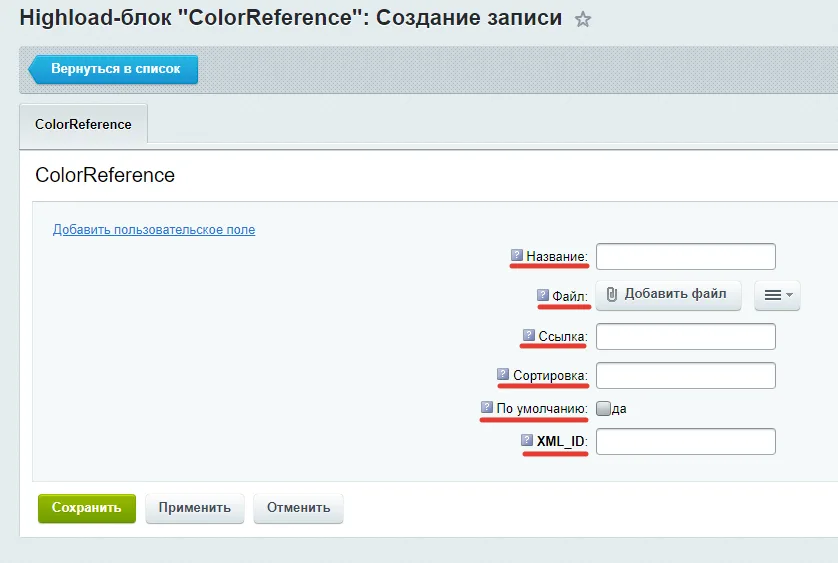Click help icon next to По умолчанию
Viewport: 838px width, 563px height.
(x=486, y=407)
